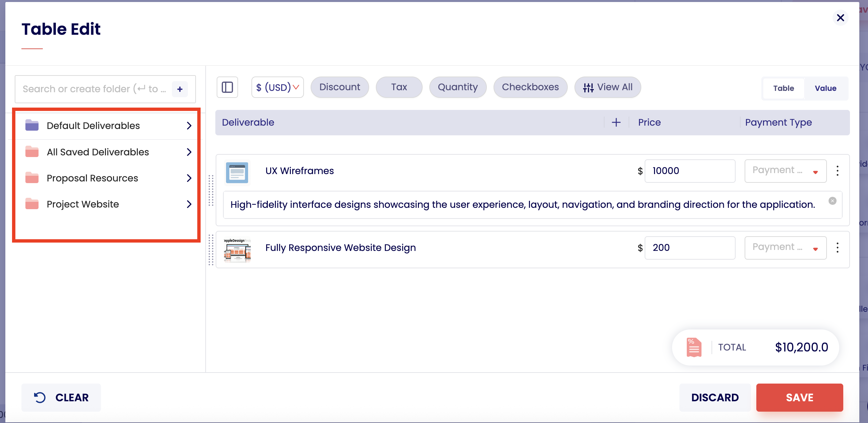Click the Fully Responsive Website Design title
The image size is (868, 423).
point(340,248)
